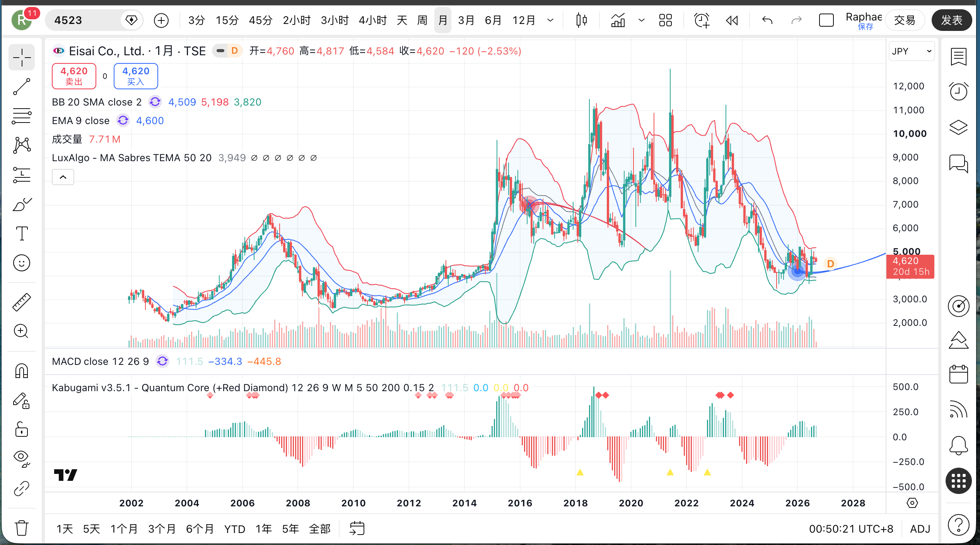Set chart range to 全部
The width and height of the screenshot is (980, 545).
[x=320, y=528]
